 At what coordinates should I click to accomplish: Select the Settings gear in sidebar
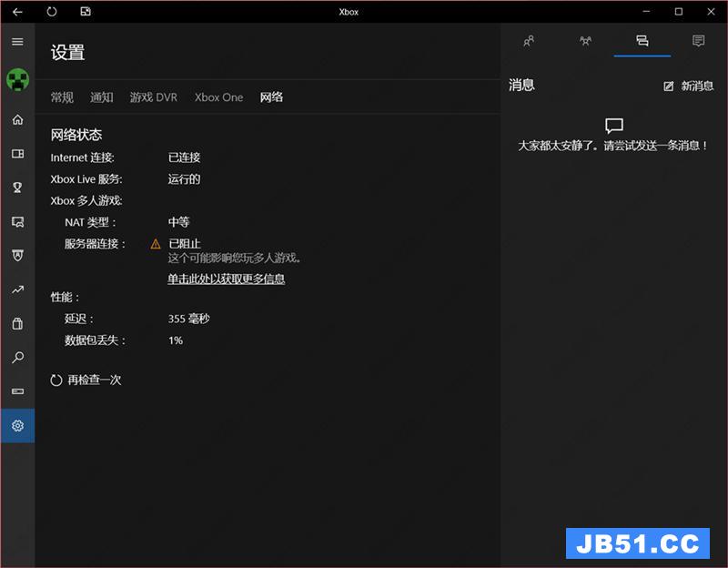point(17,425)
